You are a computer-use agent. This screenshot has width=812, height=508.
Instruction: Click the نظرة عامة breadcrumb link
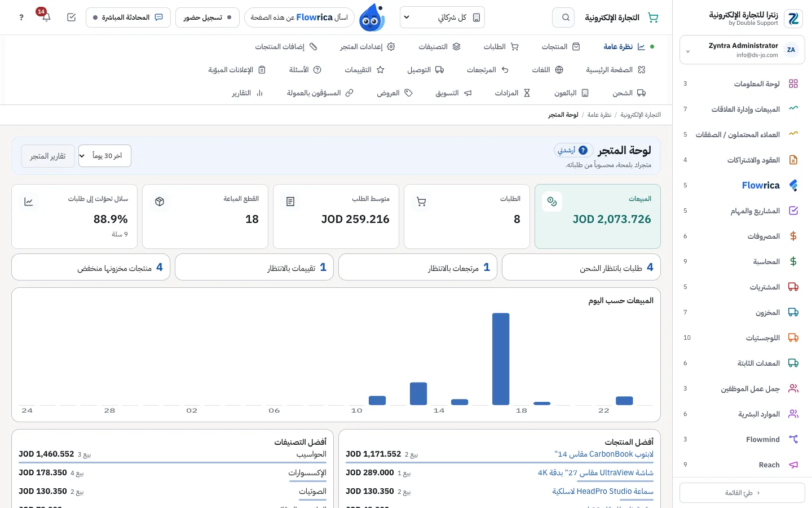[x=599, y=115]
